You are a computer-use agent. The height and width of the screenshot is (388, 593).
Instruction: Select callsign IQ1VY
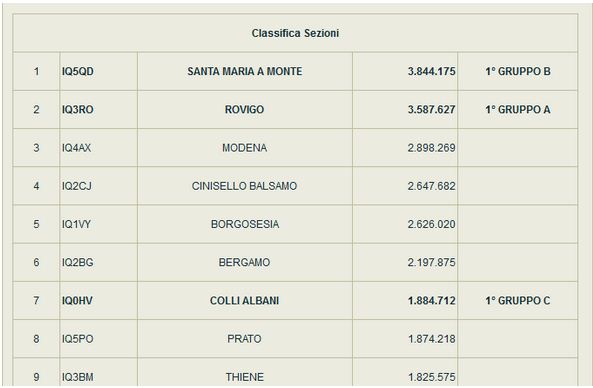tap(76, 224)
